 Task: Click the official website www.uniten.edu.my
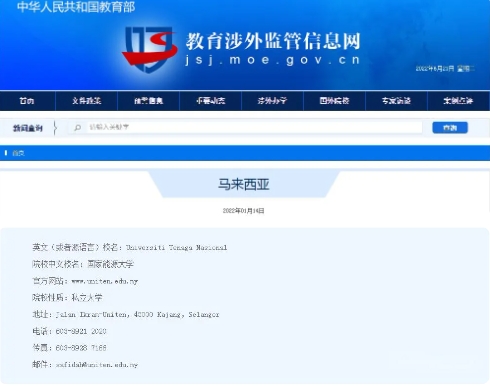tap(105, 281)
